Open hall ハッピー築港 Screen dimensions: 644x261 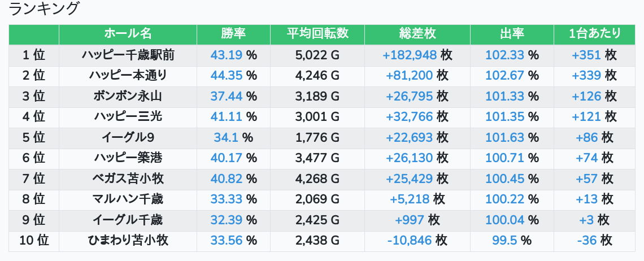128,158
